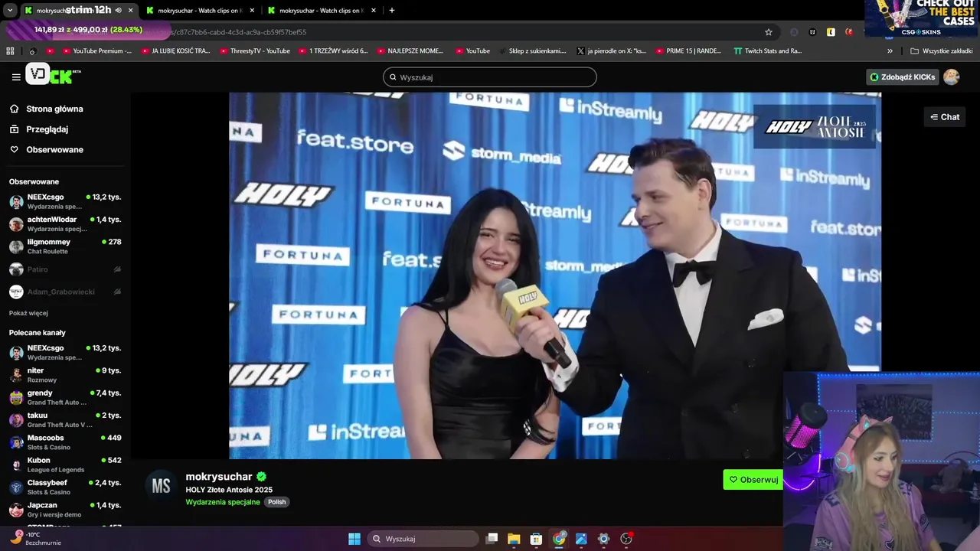This screenshot has height=551, width=980.
Task: Click Zdobądź KICKs button
Action: [902, 77]
